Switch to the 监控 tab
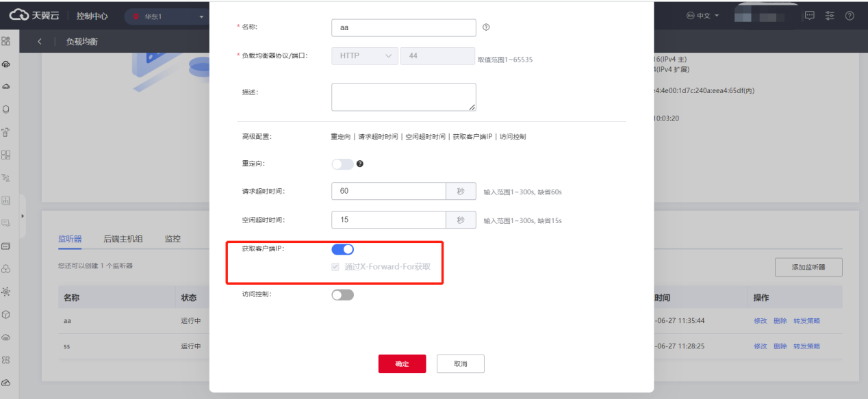The height and width of the screenshot is (399, 868). pos(173,239)
